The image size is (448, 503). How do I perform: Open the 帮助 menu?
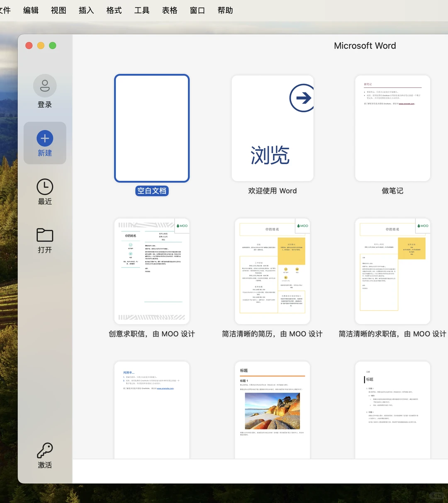pos(225,10)
